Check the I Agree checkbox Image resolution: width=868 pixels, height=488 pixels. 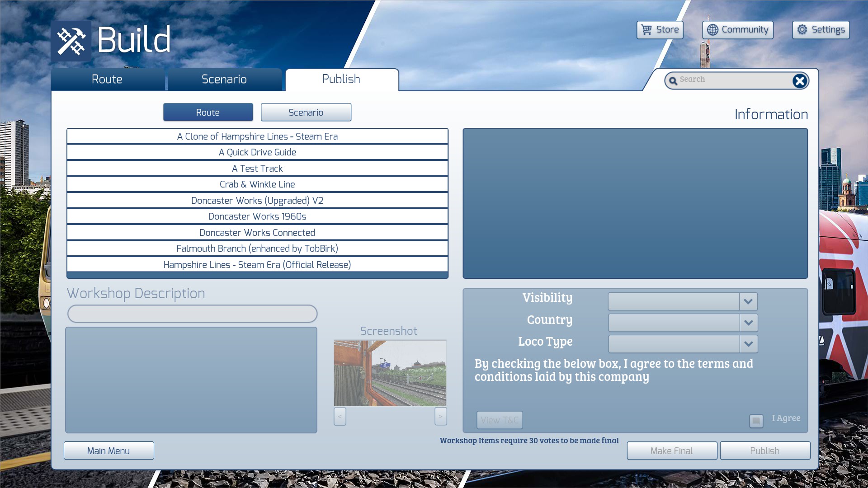tap(756, 421)
